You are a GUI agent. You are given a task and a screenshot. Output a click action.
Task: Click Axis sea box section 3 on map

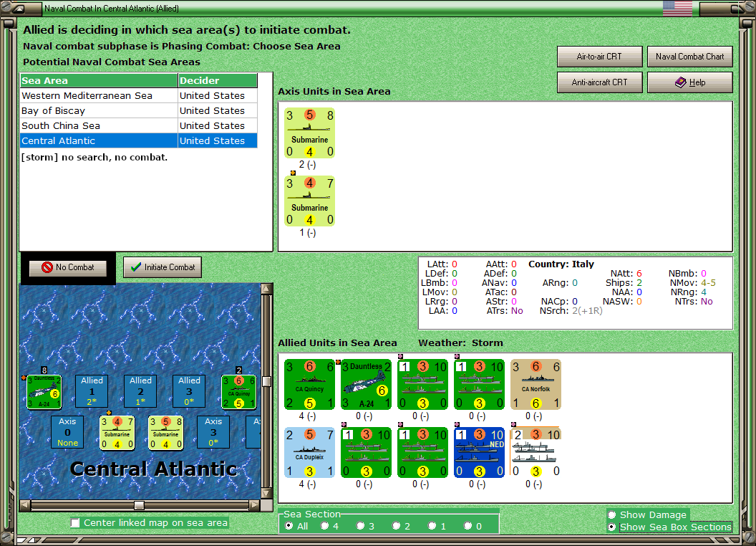point(213,432)
